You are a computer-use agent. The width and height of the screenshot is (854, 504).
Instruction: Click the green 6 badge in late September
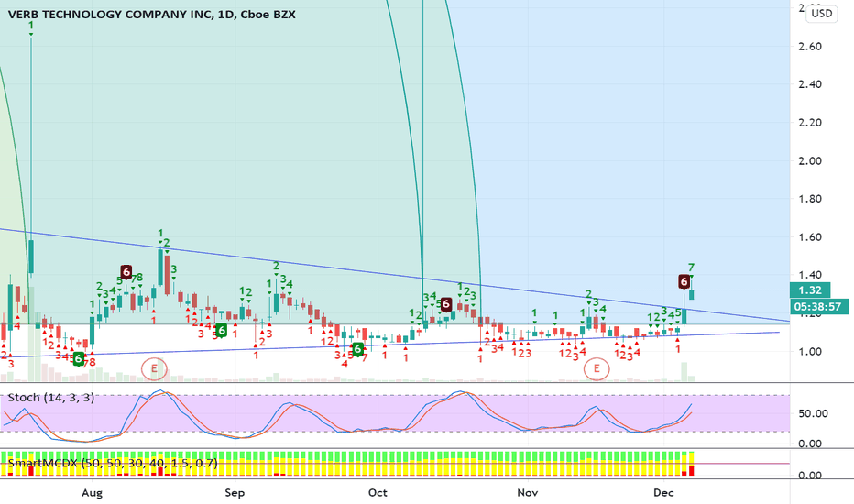click(x=357, y=349)
